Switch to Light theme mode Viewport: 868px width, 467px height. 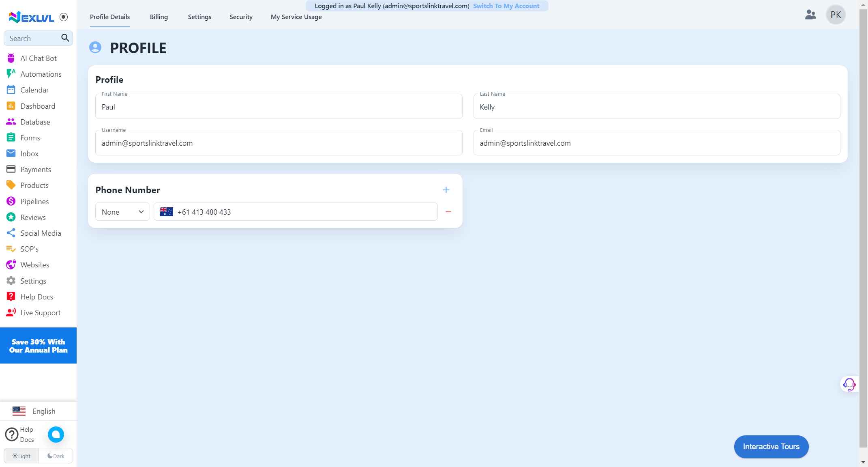(21, 456)
